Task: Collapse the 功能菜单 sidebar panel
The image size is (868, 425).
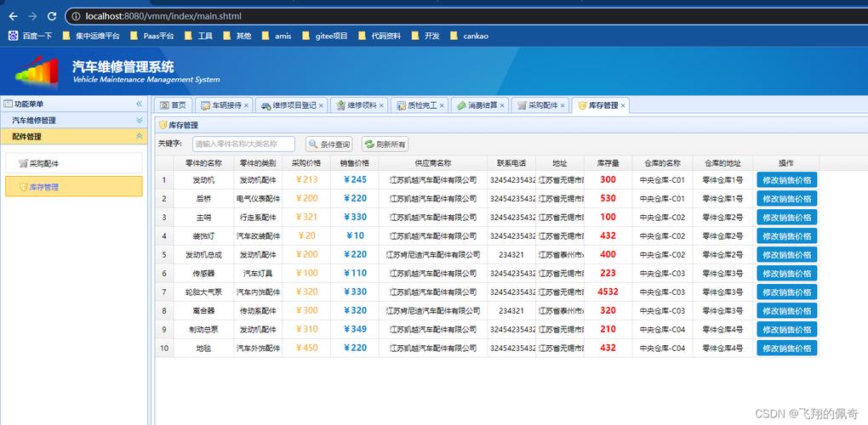Action: click(x=140, y=104)
